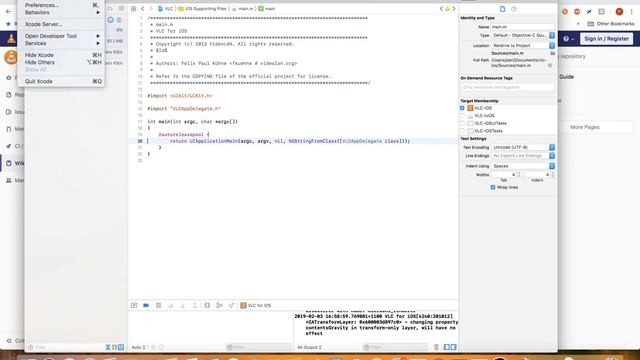Open Debug View Hierarchy icon

tap(207, 305)
